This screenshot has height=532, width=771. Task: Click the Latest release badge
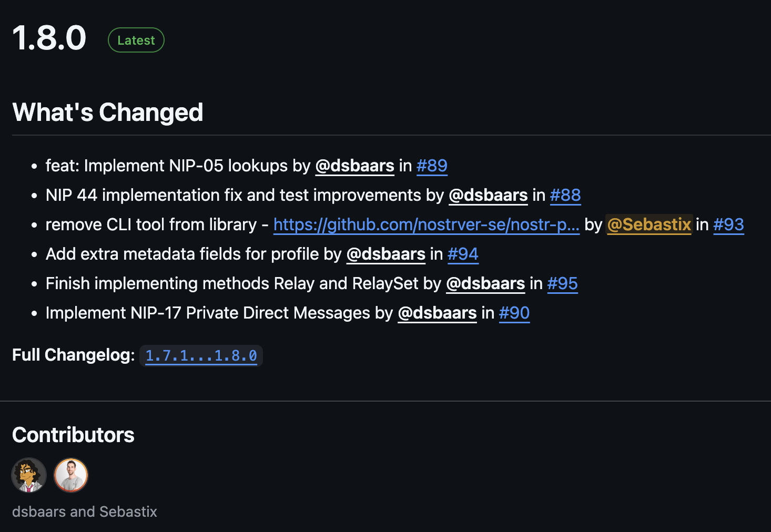pos(136,40)
